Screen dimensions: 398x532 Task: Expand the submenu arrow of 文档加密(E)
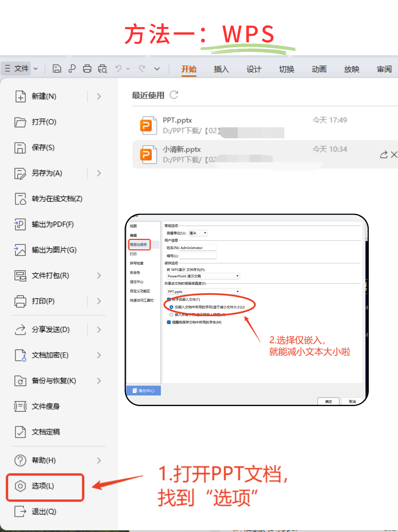99,355
